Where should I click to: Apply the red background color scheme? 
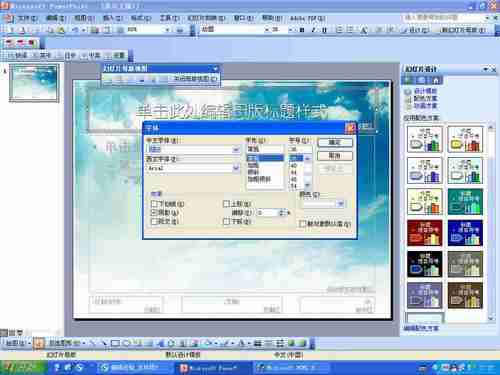[x=425, y=233]
